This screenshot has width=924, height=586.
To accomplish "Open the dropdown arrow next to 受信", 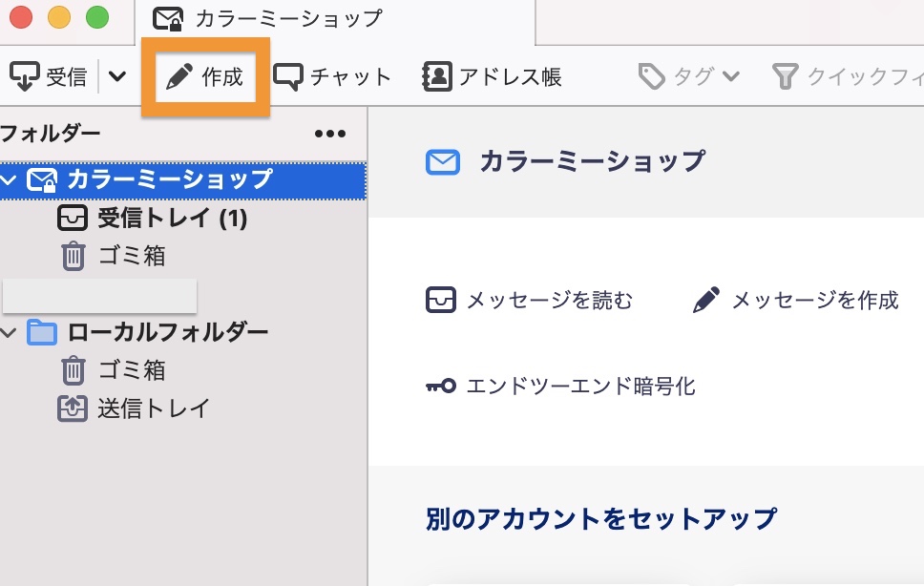I will 116,76.
